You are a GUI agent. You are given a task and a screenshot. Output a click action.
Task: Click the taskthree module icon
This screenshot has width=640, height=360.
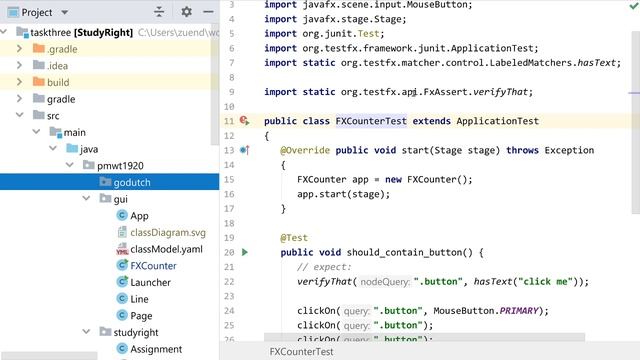tap(22, 32)
